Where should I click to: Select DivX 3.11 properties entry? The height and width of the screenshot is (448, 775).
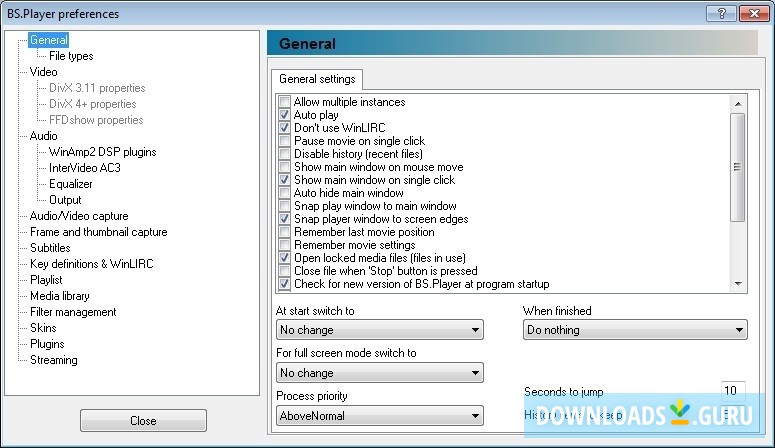click(x=97, y=88)
